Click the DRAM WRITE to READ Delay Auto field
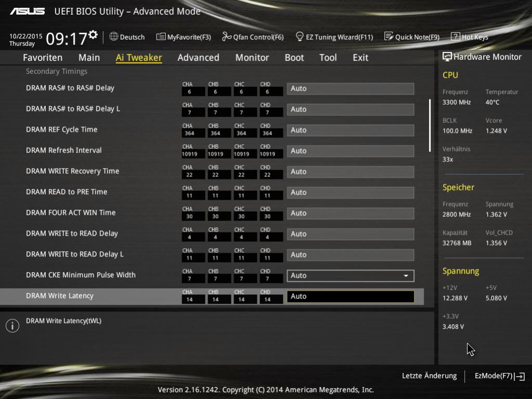The width and height of the screenshot is (532, 399). click(x=351, y=235)
